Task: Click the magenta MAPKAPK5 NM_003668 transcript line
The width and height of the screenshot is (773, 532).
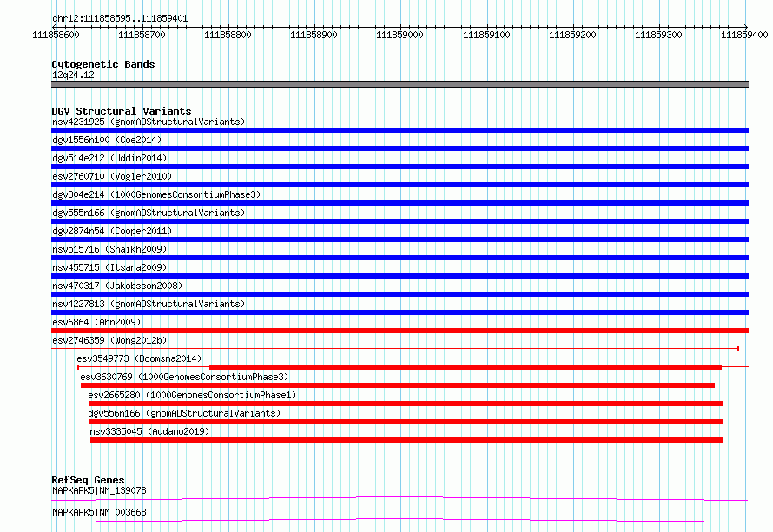Action: (x=400, y=520)
